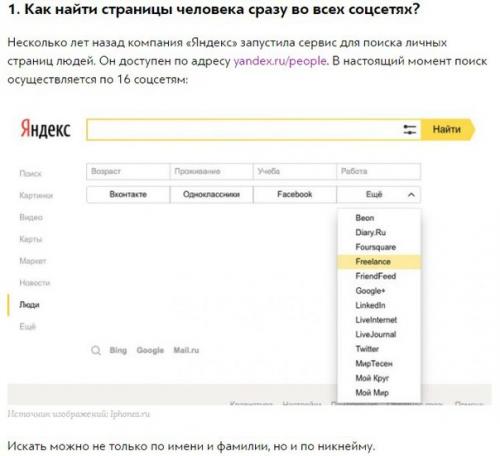500x456 pixels.
Task: Go to Карты in the sidebar
Action: pos(31,239)
